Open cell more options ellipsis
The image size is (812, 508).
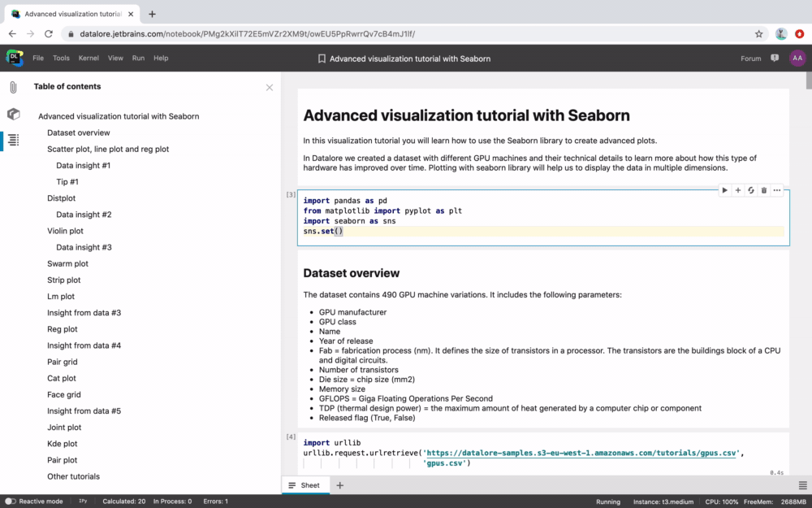[x=777, y=190]
